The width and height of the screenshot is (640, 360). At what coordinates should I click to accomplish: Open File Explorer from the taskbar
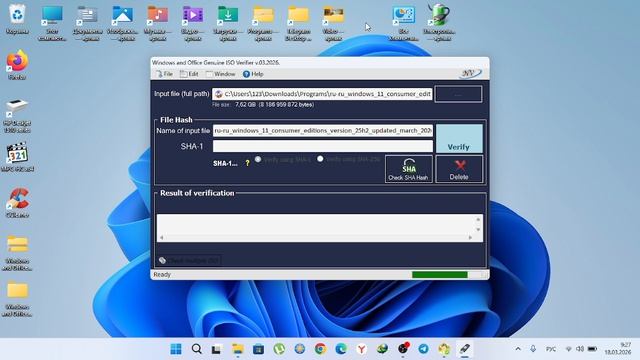[238, 349]
